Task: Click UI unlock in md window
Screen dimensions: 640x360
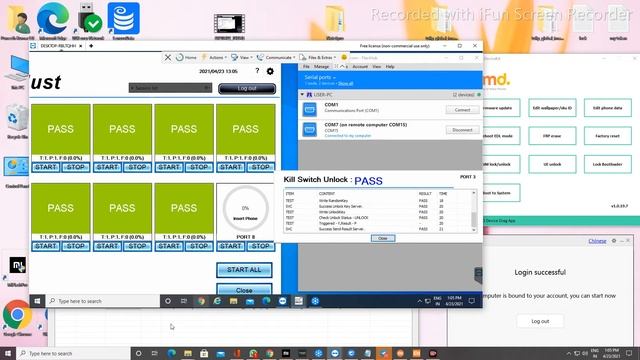Action: (x=552, y=164)
